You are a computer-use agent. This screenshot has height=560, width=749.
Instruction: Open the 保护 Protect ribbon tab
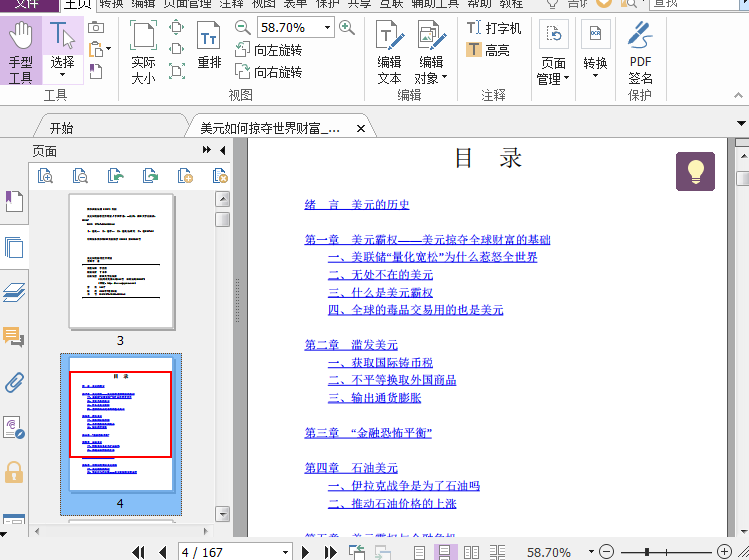click(328, 4)
